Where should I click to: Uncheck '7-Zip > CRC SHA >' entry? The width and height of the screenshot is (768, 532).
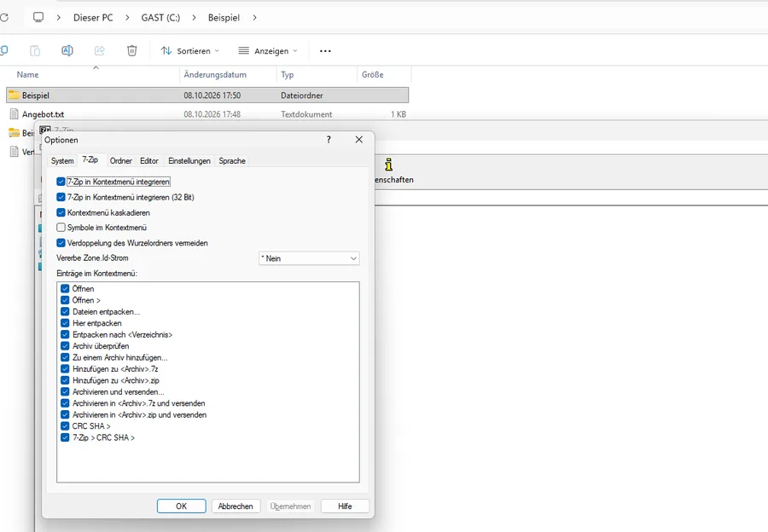65,437
